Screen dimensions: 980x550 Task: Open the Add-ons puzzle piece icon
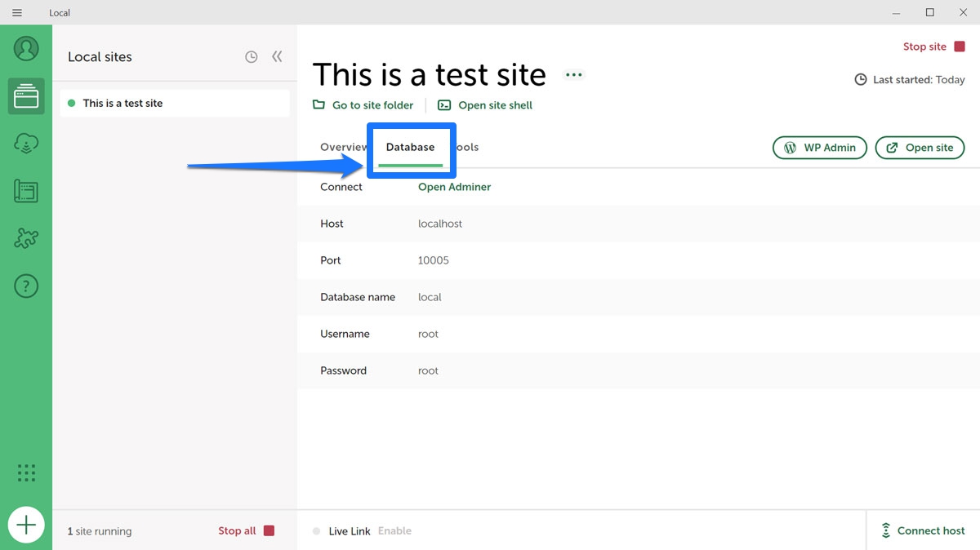pos(26,239)
